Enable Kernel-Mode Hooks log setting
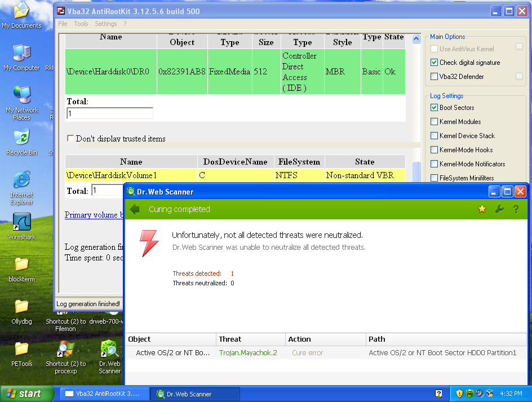The height and width of the screenshot is (402, 532). (434, 150)
